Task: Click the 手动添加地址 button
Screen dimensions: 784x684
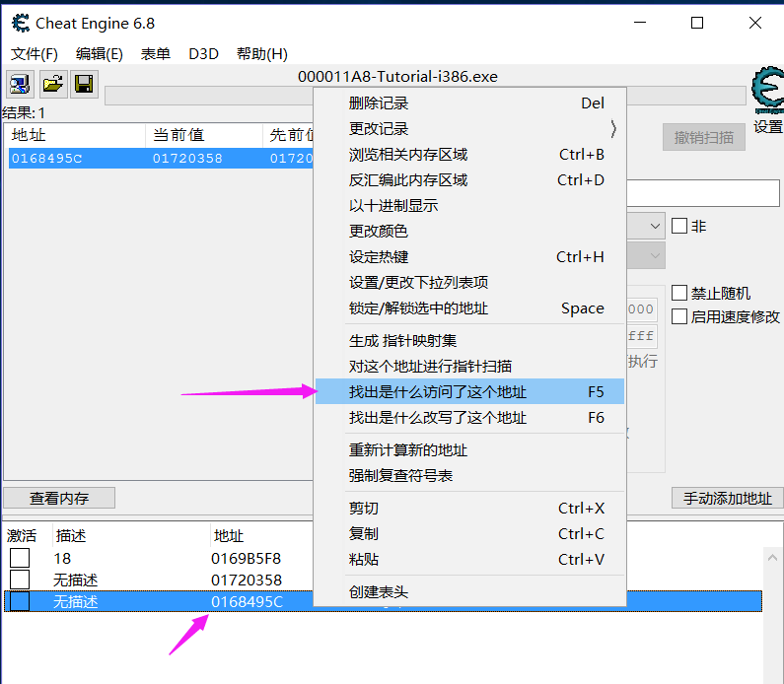Action: (x=728, y=498)
